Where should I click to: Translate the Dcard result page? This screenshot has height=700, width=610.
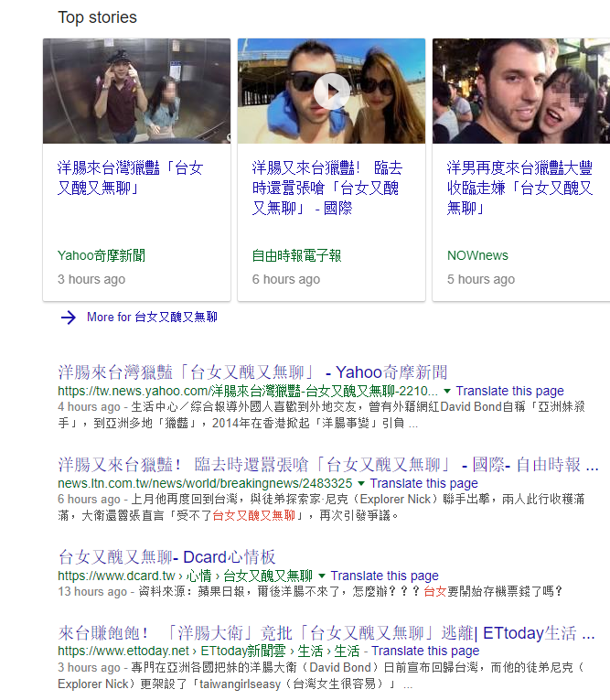click(x=385, y=576)
